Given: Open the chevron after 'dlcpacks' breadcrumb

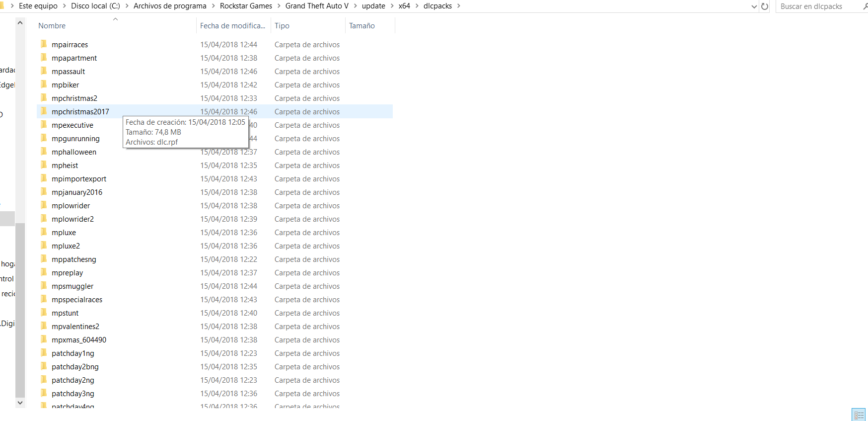Looking at the screenshot, I should (x=458, y=6).
